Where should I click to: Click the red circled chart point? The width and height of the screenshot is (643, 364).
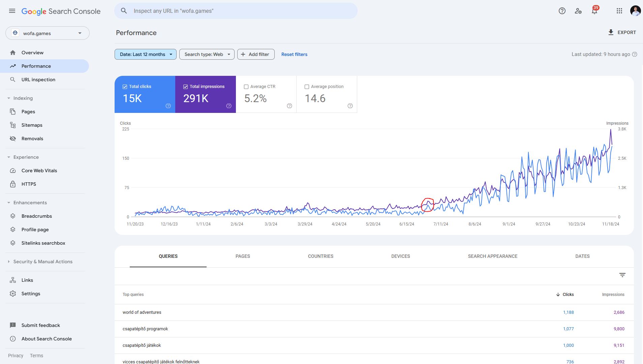click(x=428, y=205)
